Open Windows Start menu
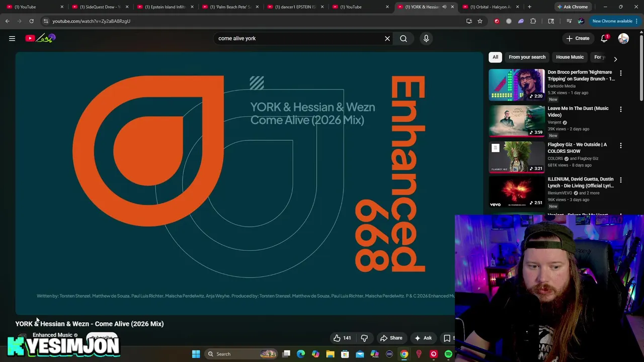The image size is (644, 362). coord(196,354)
